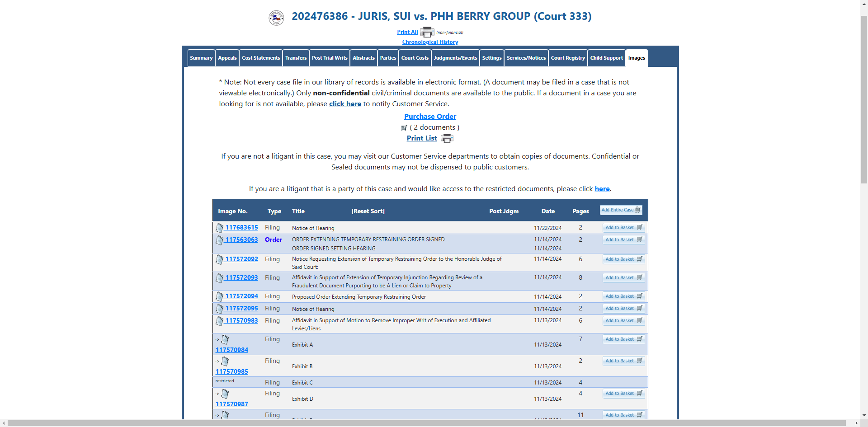
Task: Click the printer icon beside Print All
Action: tap(427, 32)
